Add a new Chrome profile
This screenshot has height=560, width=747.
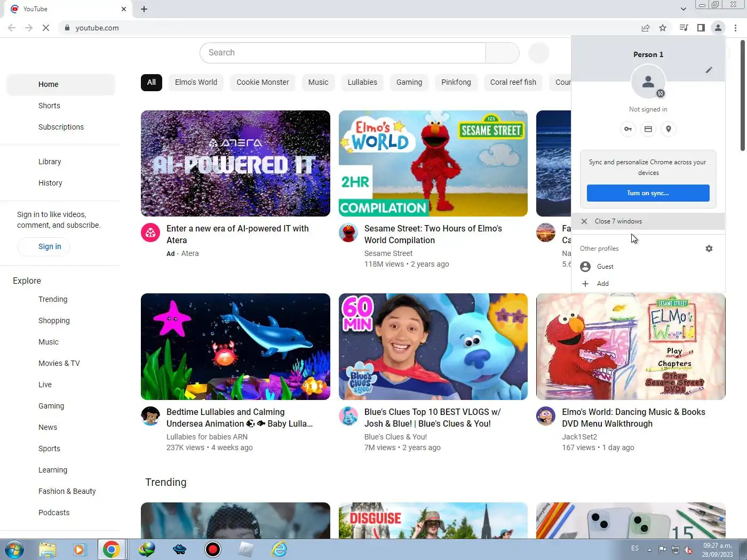(648, 284)
